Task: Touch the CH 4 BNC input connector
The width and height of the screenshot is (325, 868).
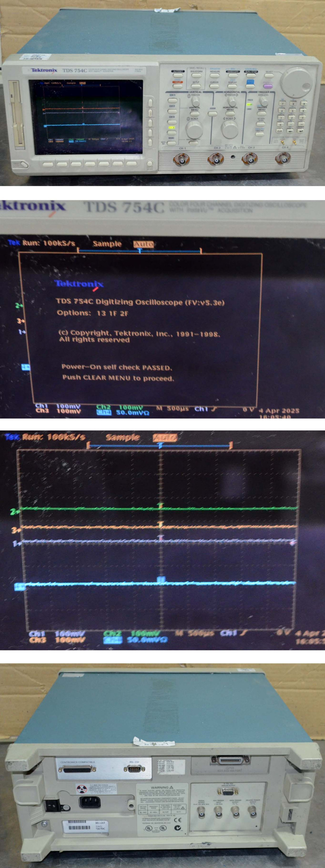Action: click(x=283, y=159)
